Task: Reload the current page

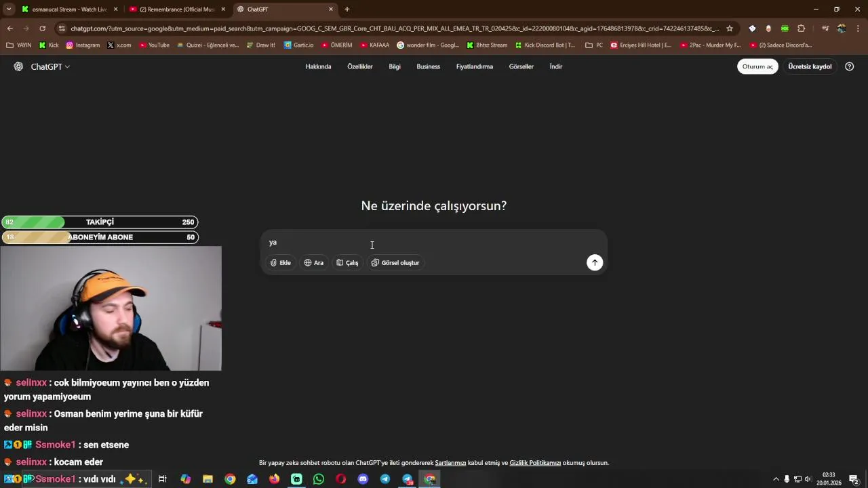Action: pos(43,28)
